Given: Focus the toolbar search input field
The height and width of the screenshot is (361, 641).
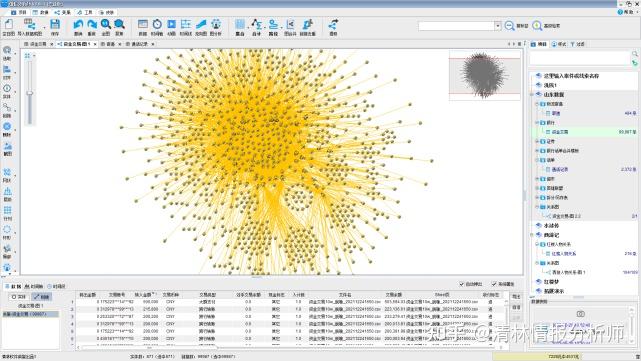Looking at the screenshot, I should [456, 26].
